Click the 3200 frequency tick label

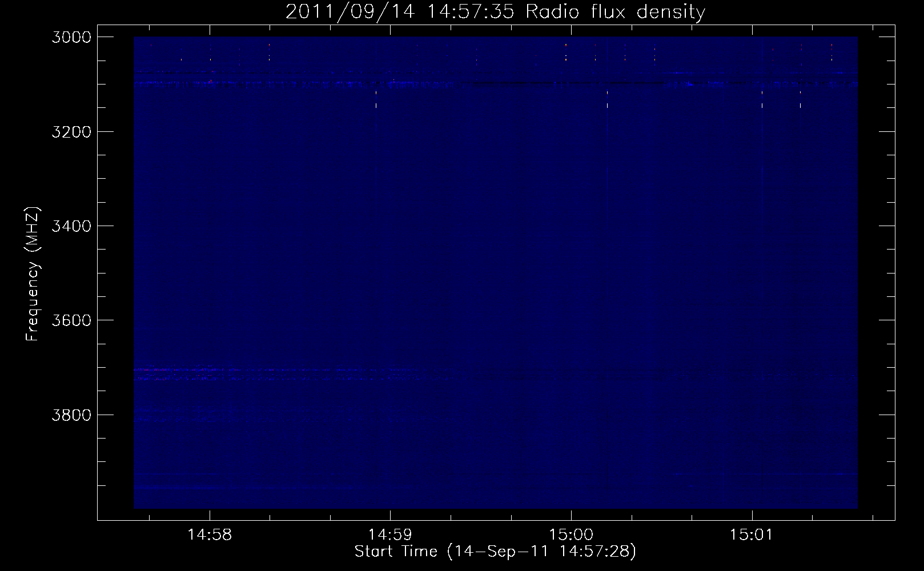pyautogui.click(x=71, y=132)
